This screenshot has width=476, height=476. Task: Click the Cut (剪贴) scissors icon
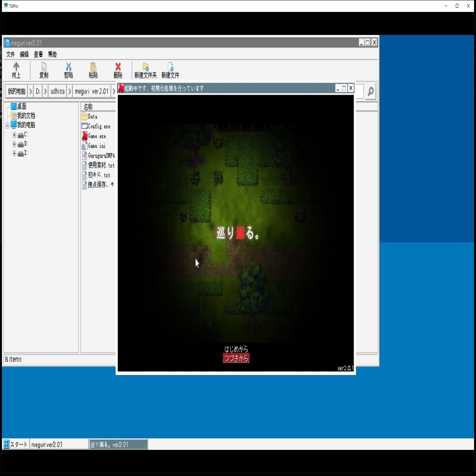[68, 67]
